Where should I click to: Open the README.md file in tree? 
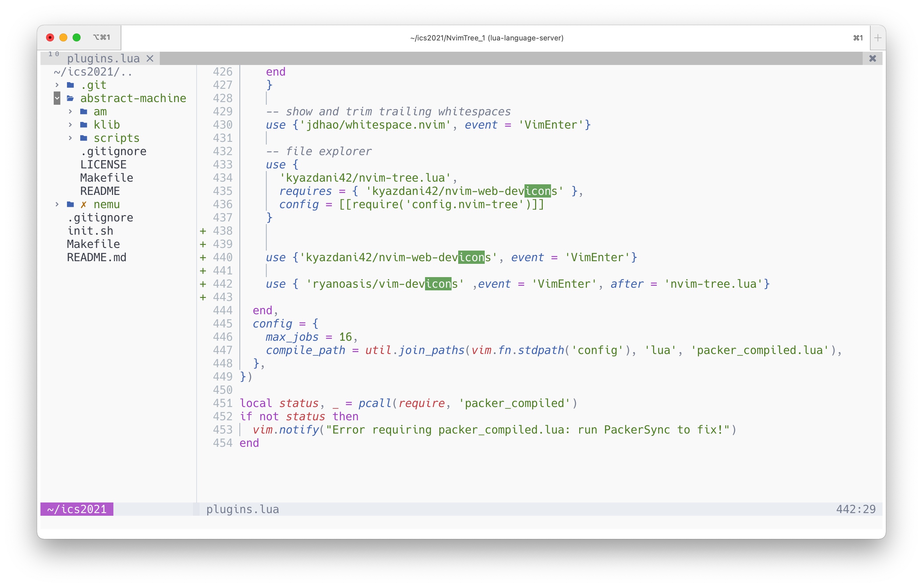(96, 258)
